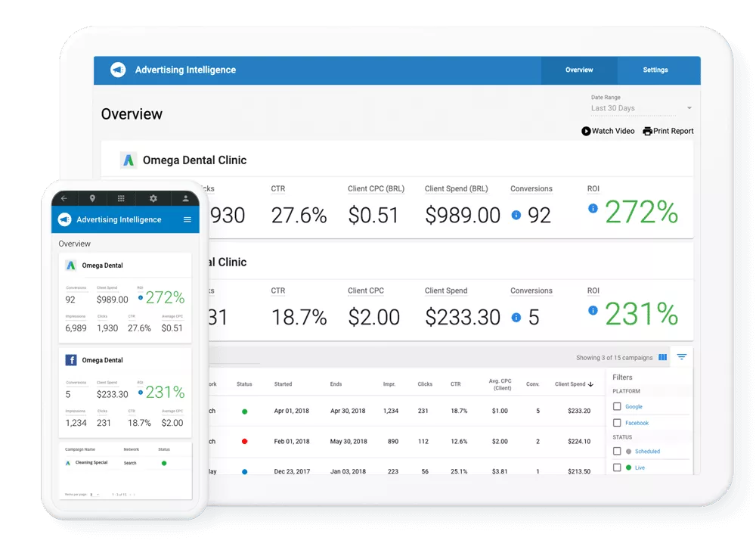Tap the next page arrow in phone pagination
The width and height of the screenshot is (756, 556).
click(x=134, y=494)
